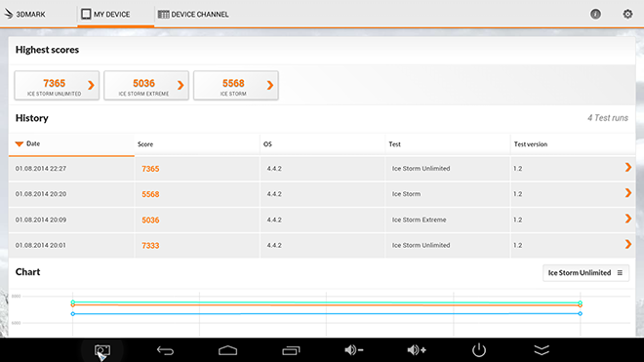Tap the screenshot icon in navigation bar
Image resolution: width=644 pixels, height=362 pixels.
pos(102,350)
